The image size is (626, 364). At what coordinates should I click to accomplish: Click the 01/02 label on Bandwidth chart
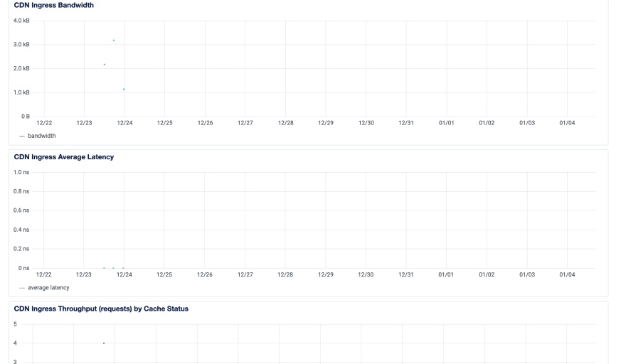487,123
